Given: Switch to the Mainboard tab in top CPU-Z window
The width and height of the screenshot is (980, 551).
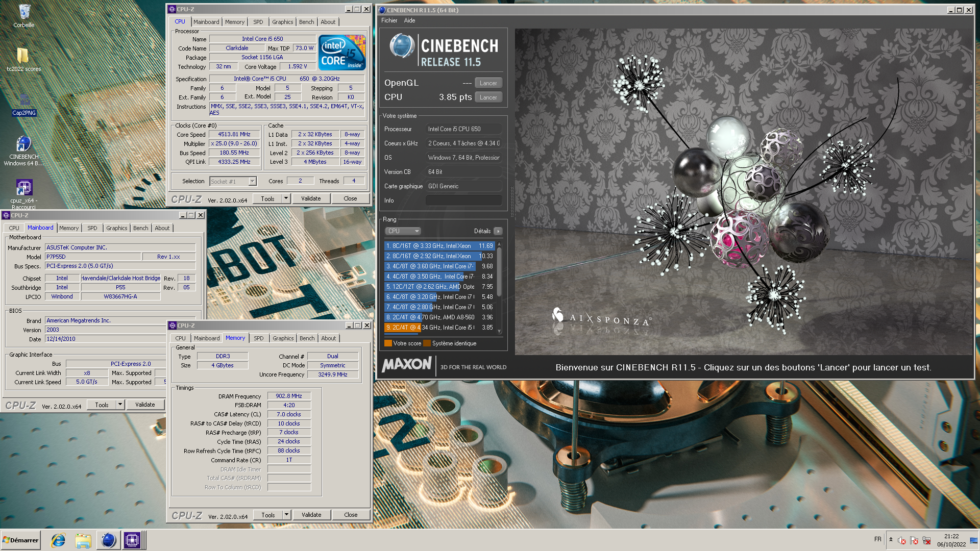Looking at the screenshot, I should [x=206, y=22].
